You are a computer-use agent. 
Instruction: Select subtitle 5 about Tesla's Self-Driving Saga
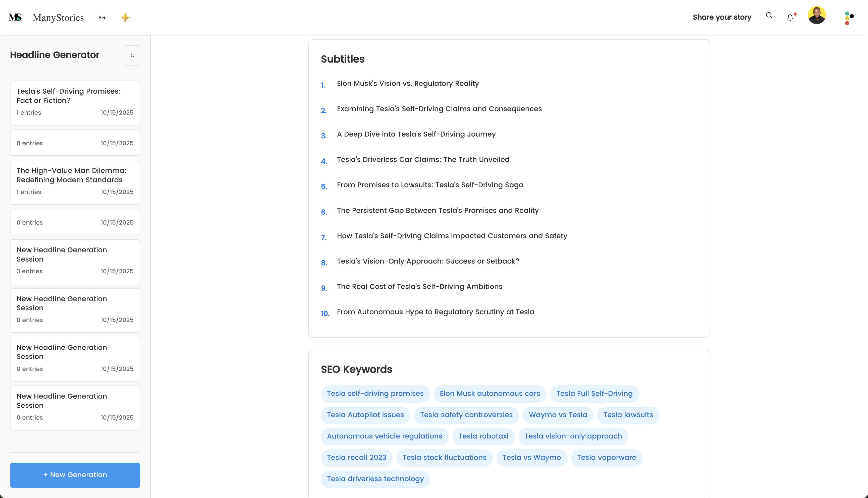[430, 185]
